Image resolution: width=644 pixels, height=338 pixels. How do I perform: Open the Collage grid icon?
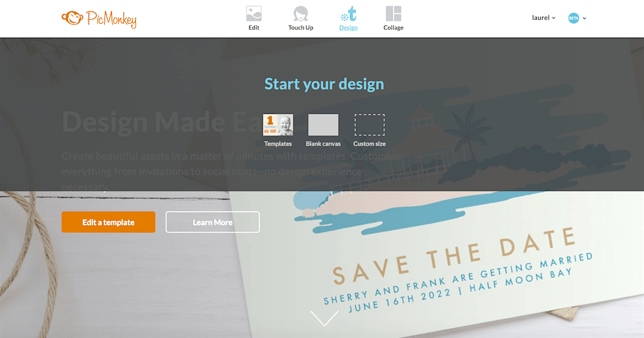[x=394, y=14]
